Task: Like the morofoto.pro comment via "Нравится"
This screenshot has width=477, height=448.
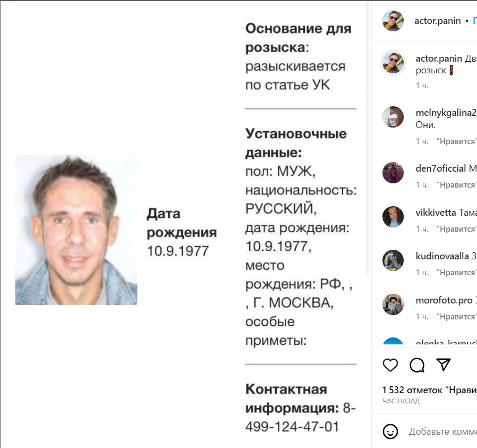Action: click(x=457, y=317)
